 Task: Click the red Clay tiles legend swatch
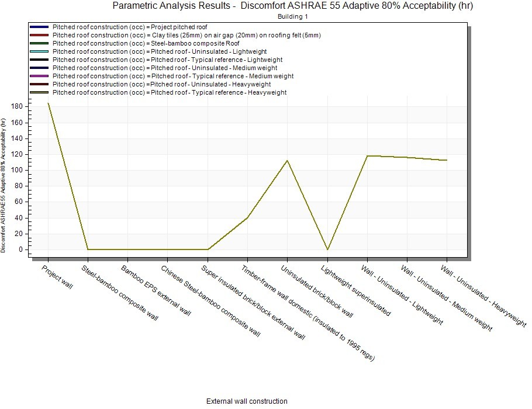(x=39, y=35)
